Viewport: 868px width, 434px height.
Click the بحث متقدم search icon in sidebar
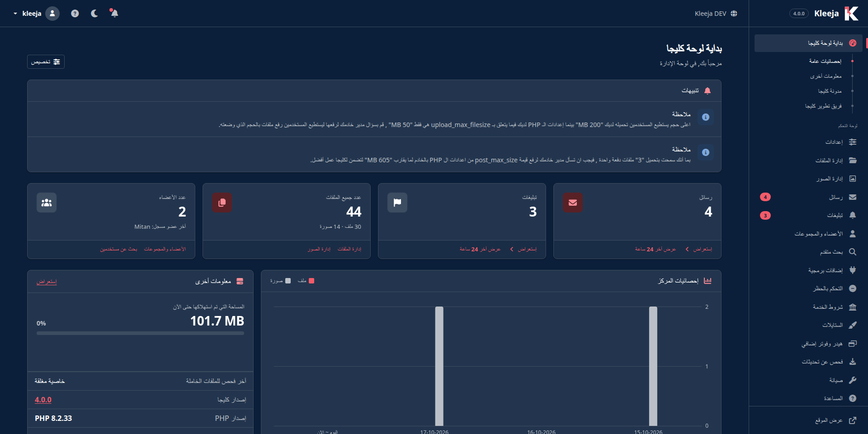click(x=853, y=252)
